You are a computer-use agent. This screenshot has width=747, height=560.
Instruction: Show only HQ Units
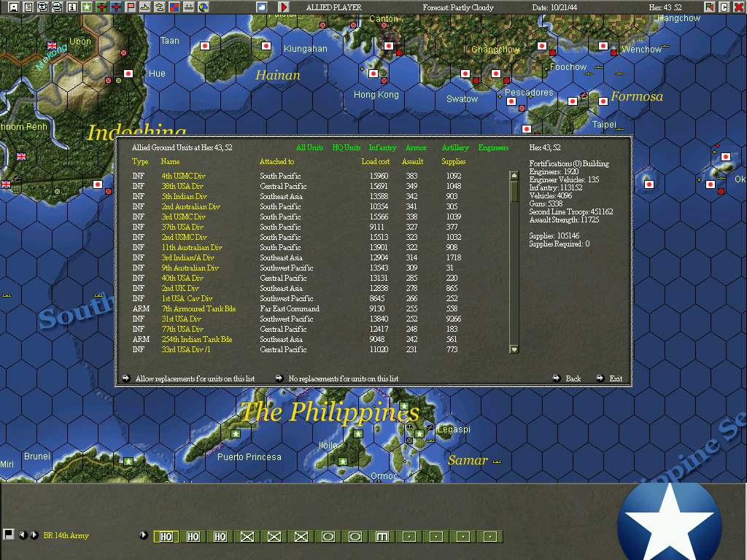(x=347, y=147)
